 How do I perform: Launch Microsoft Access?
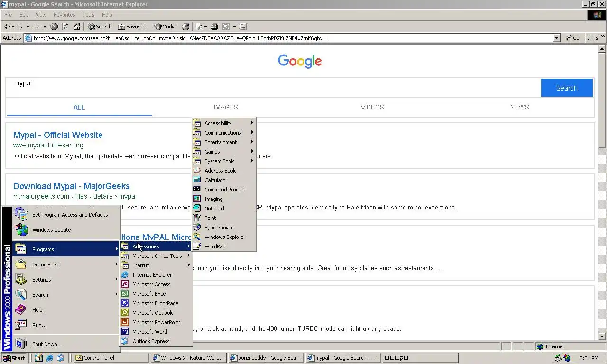click(x=156, y=284)
